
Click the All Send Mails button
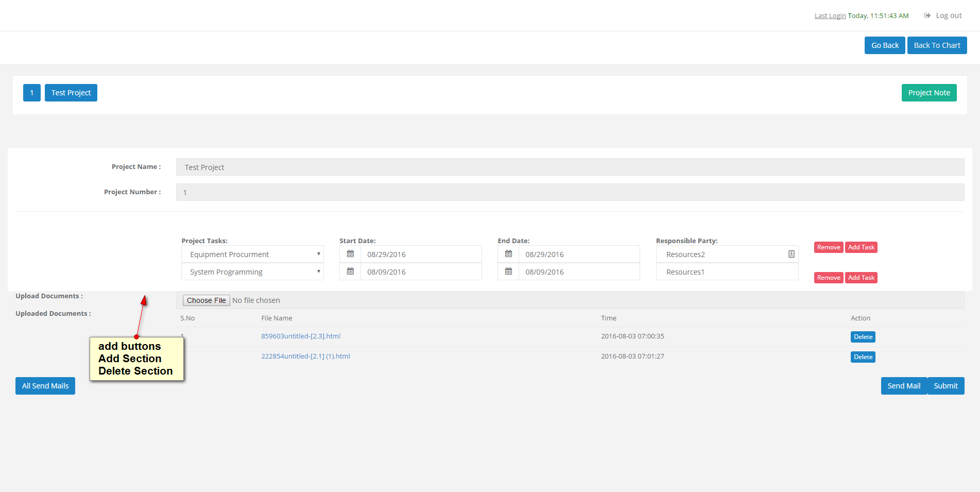pyautogui.click(x=45, y=386)
